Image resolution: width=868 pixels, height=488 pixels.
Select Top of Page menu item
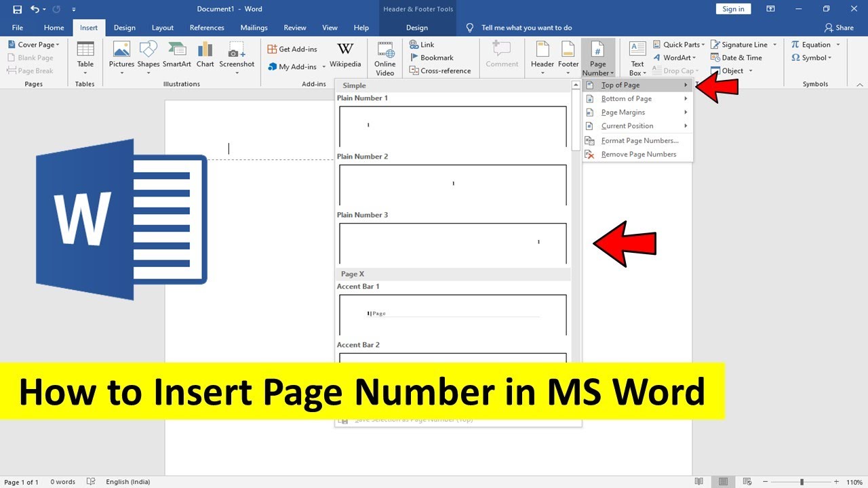tap(637, 85)
